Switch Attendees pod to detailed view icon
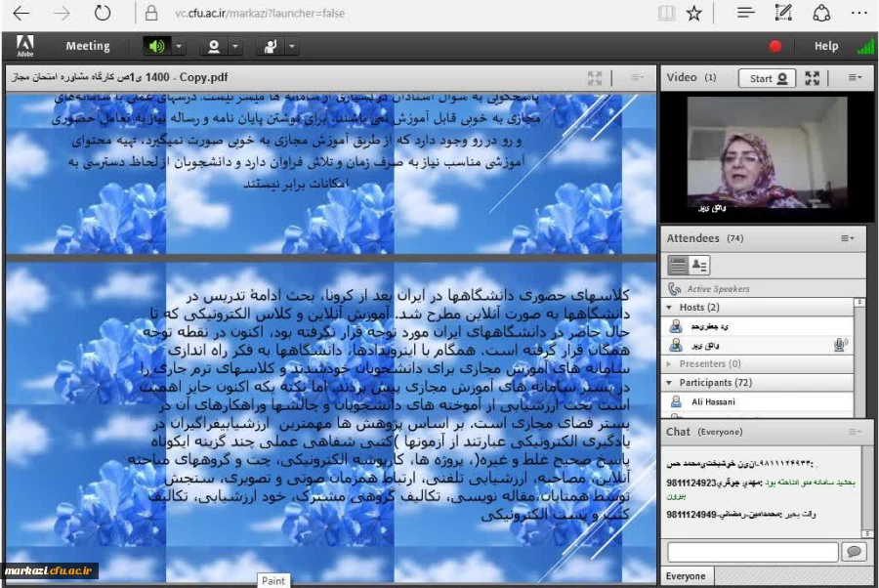 [699, 264]
